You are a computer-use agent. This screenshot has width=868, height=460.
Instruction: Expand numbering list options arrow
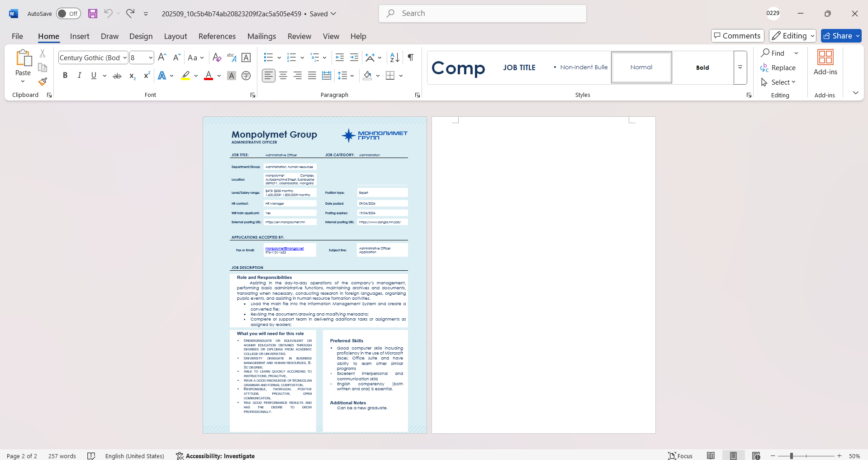pos(302,57)
